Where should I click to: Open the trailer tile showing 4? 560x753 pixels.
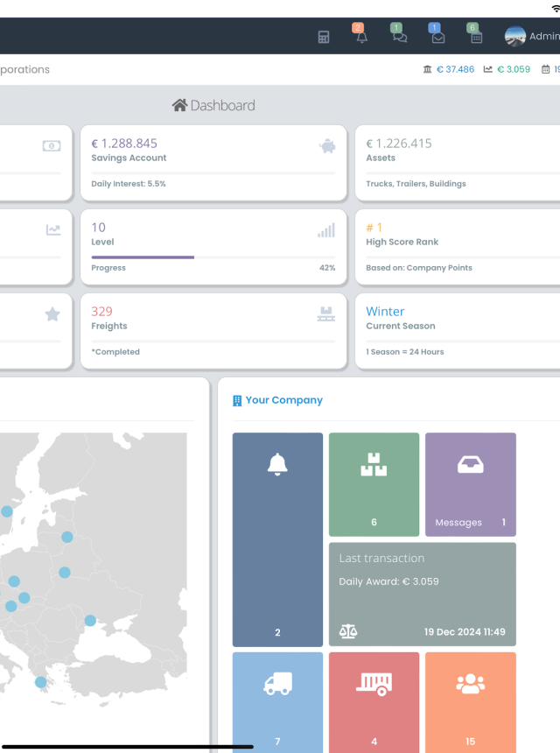[374, 702]
